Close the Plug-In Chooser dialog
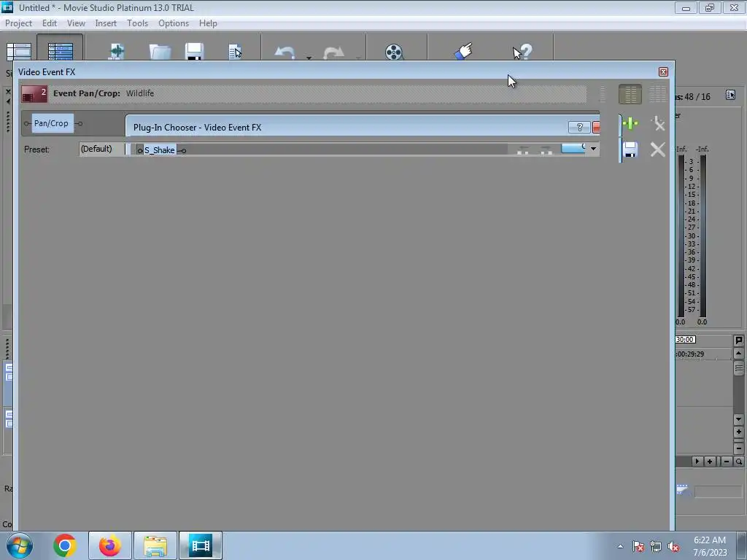This screenshot has height=560, width=747. tap(596, 127)
